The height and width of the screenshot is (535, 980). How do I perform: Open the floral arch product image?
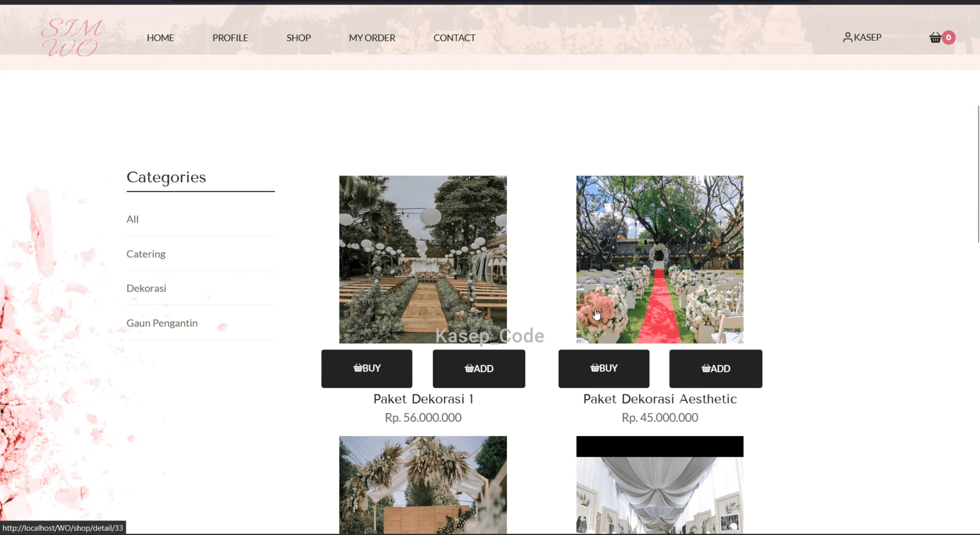[x=423, y=485]
